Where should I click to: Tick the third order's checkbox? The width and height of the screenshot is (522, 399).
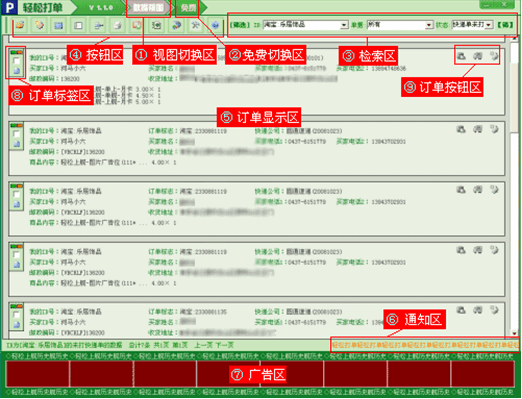point(16,194)
